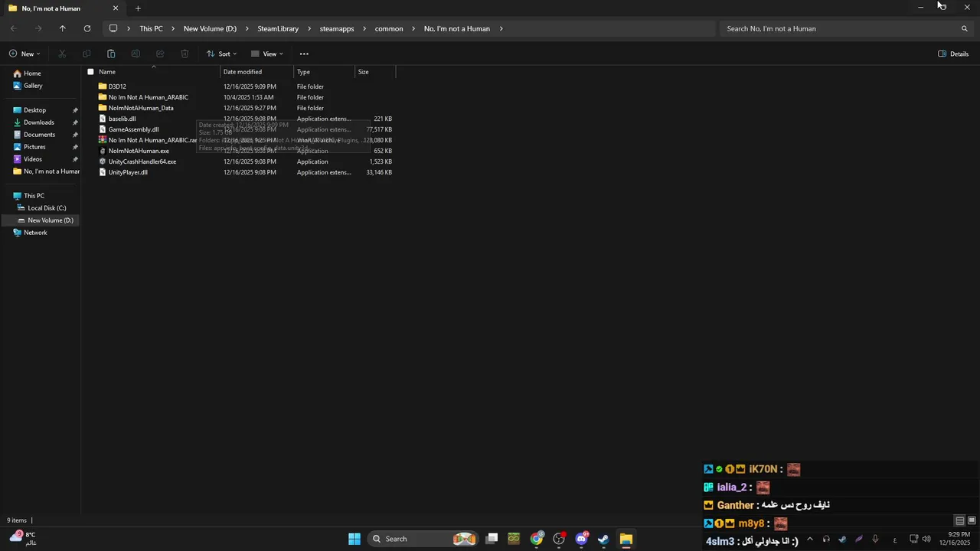Screen dimensions: 980x551
Task: Open the View dropdown menu
Action: coord(267,54)
